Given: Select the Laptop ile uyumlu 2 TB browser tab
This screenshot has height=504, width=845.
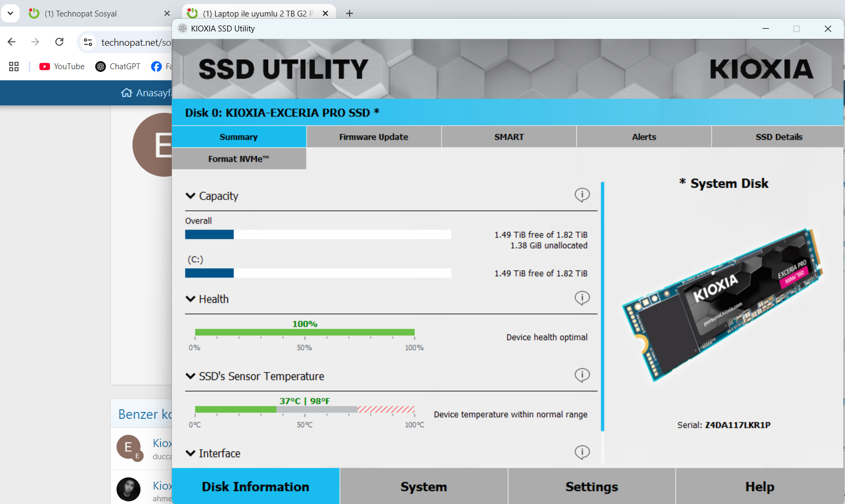Looking at the screenshot, I should coord(259,13).
